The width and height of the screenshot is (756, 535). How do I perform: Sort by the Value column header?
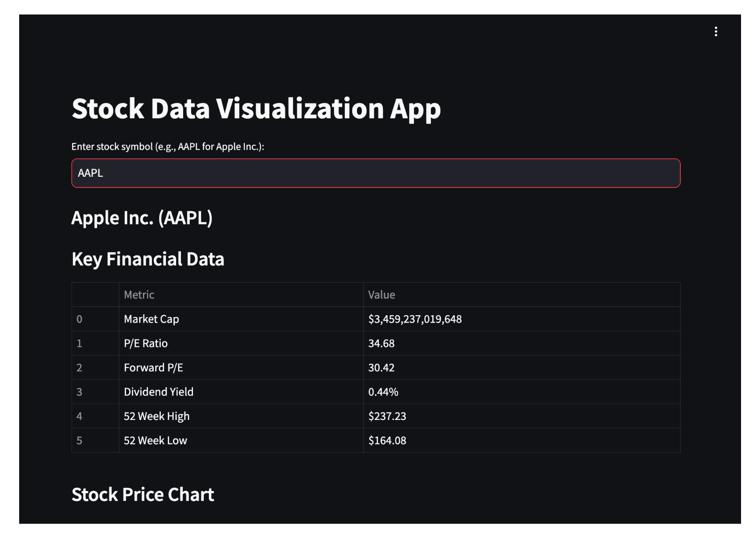[x=382, y=295]
